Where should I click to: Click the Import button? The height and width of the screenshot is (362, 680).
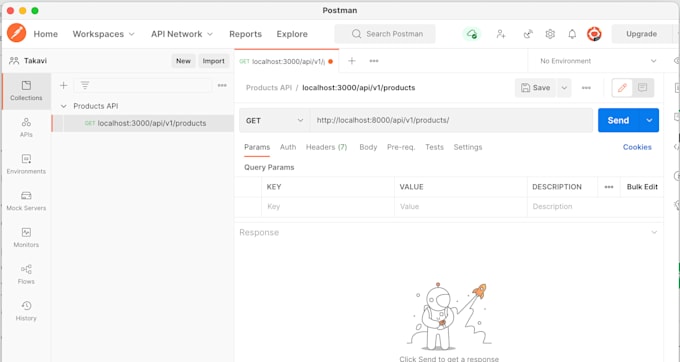213,61
